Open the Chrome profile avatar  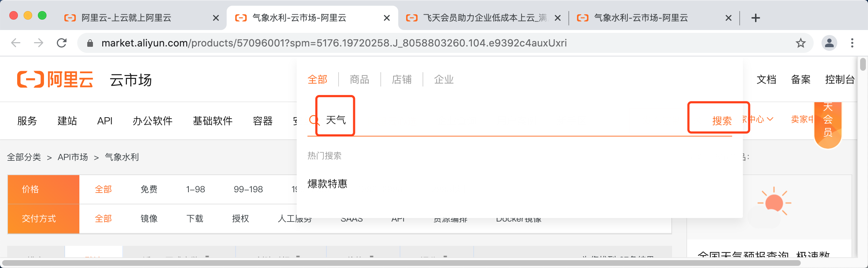tap(829, 43)
